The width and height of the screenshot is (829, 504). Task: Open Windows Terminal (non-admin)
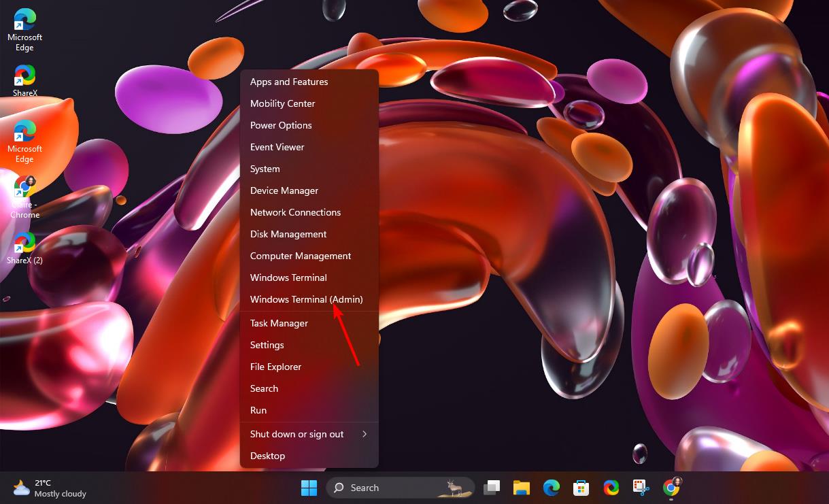(309, 278)
